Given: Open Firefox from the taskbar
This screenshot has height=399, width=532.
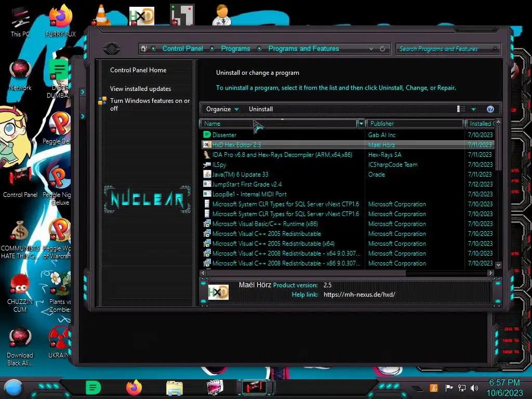Looking at the screenshot, I should coord(134,388).
